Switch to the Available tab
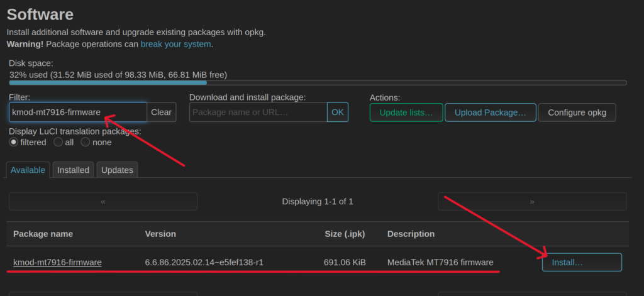The height and width of the screenshot is (296, 644). pos(28,170)
